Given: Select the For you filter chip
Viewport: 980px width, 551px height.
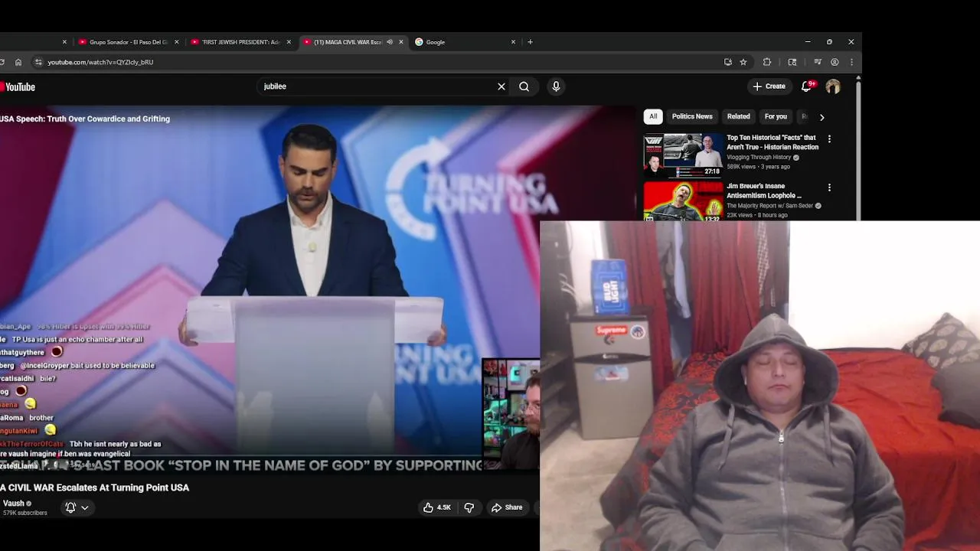Looking at the screenshot, I should pyautogui.click(x=776, y=116).
